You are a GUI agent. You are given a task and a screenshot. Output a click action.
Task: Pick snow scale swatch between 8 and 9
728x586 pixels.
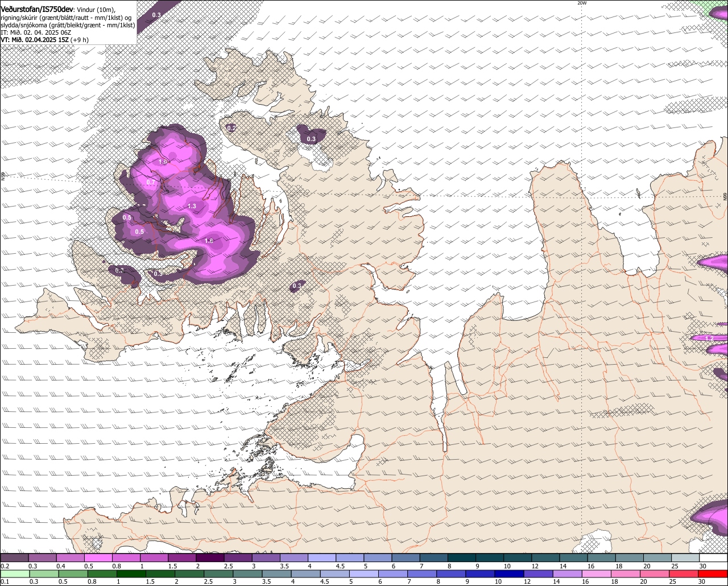(462, 558)
